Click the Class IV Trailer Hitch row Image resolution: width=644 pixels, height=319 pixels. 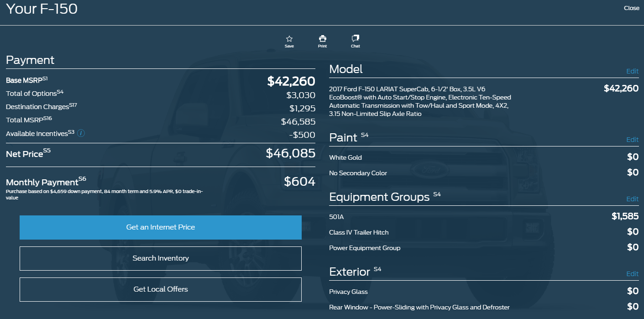pyautogui.click(x=484, y=232)
